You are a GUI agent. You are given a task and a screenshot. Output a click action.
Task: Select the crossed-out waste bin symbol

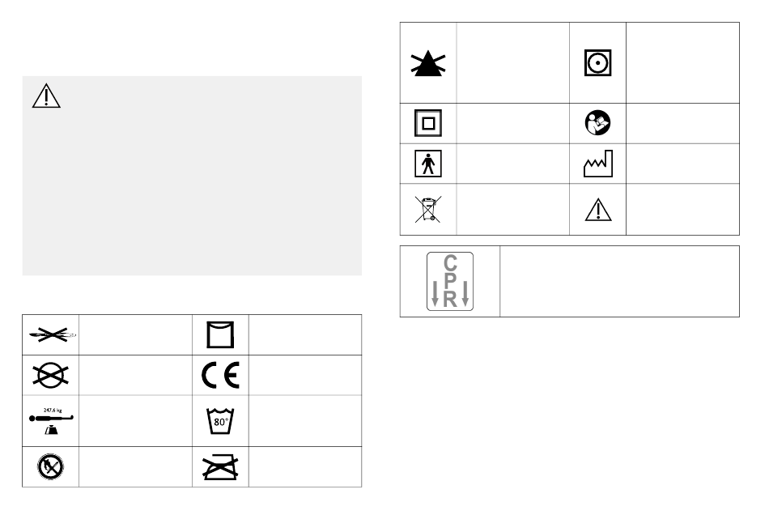coord(428,210)
